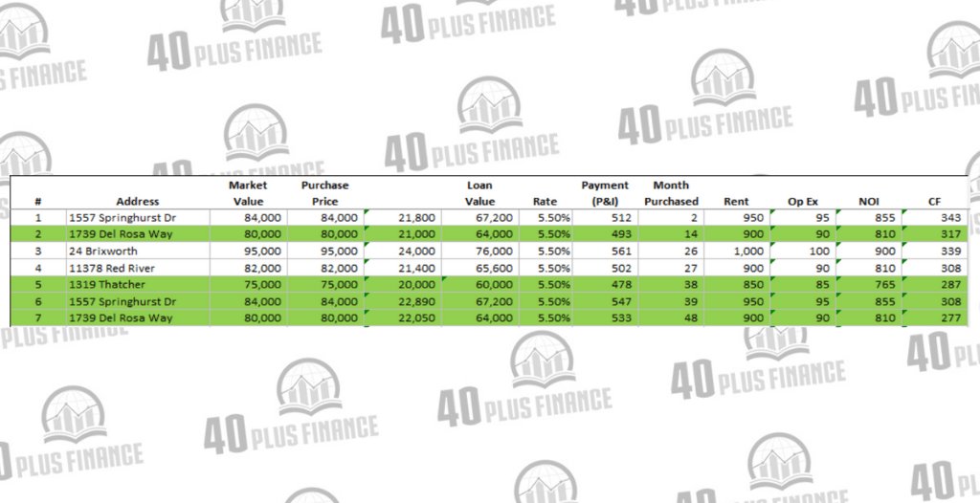Click 1739 Del Rosa Way in row 7
Viewport: 980px width, 503px height.
[138, 317]
